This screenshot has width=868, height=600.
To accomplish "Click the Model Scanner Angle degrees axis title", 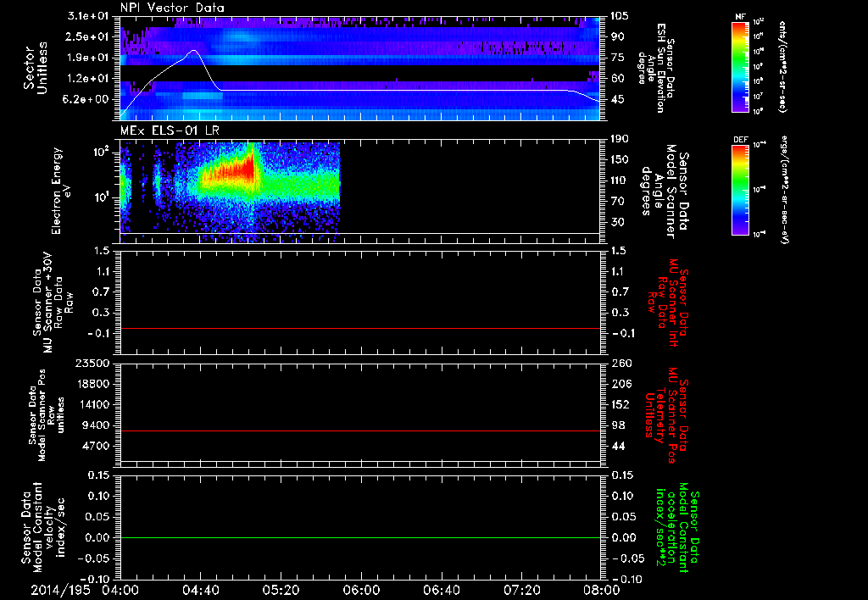I will tap(665, 191).
